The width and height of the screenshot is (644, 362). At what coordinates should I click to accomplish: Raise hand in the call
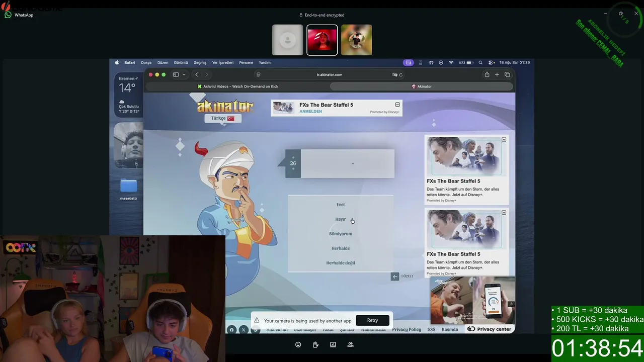click(315, 345)
